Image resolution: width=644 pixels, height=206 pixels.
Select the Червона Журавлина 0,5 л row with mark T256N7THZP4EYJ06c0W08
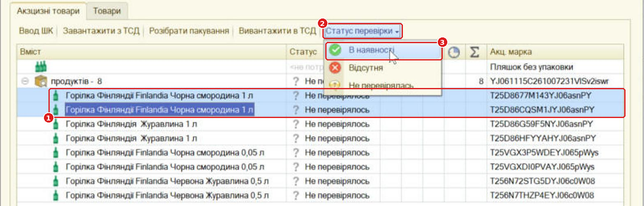point(320,195)
